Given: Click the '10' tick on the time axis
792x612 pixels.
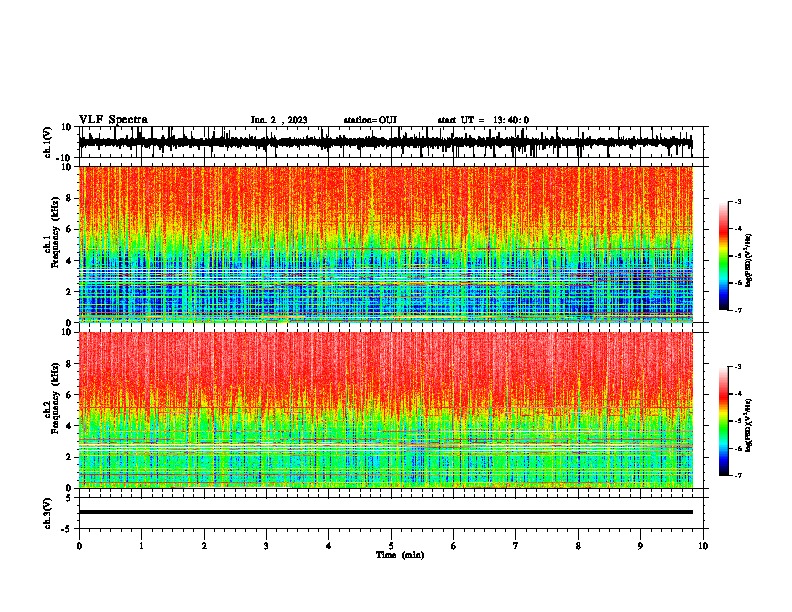Looking at the screenshot, I should pos(703,546).
